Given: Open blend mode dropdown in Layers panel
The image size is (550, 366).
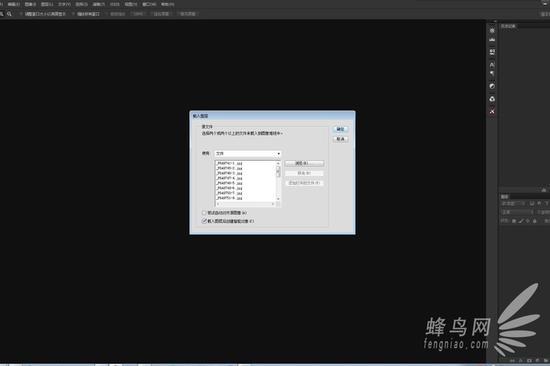Looking at the screenshot, I should pos(517,212).
